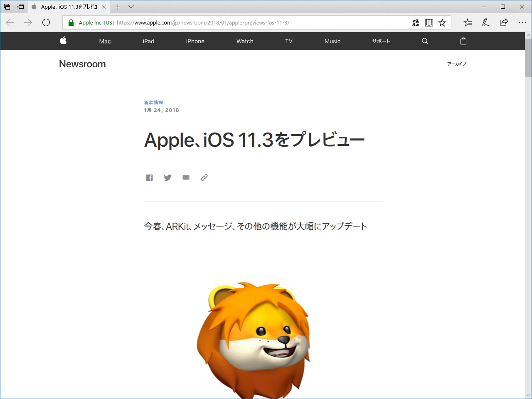The height and width of the screenshot is (399, 532).
Task: Click the Apple logo in the navigation bar
Action: coord(63,41)
